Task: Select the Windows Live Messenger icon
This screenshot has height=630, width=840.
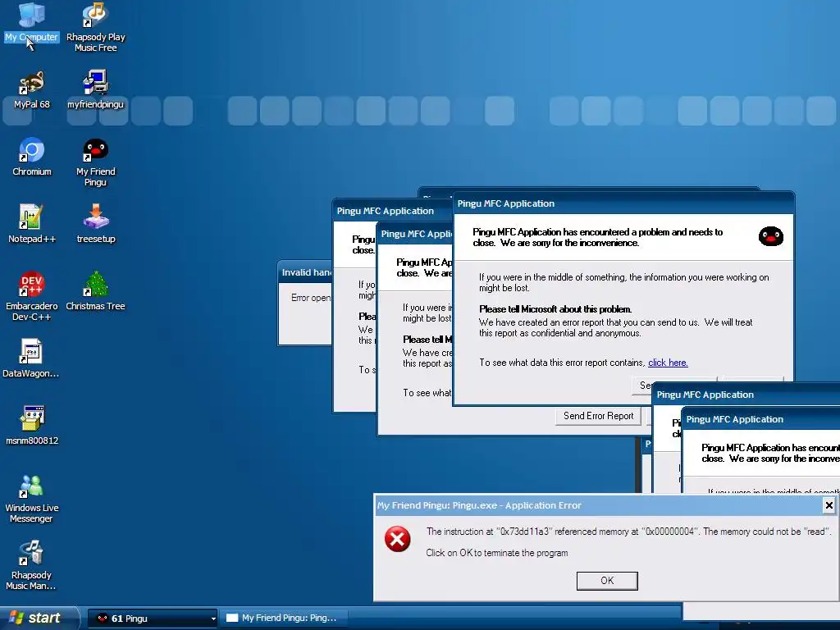Action: [x=32, y=498]
